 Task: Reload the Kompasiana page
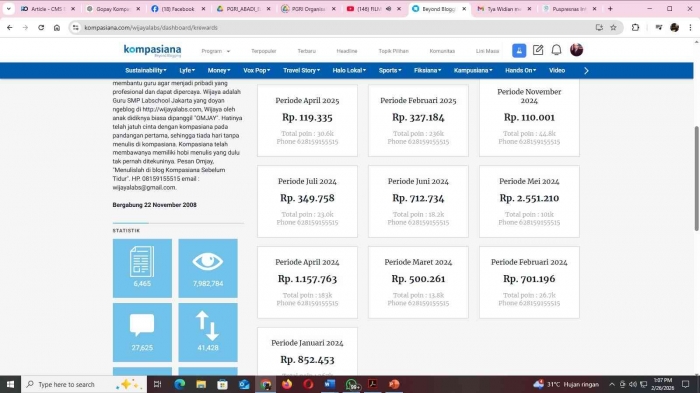41,28
